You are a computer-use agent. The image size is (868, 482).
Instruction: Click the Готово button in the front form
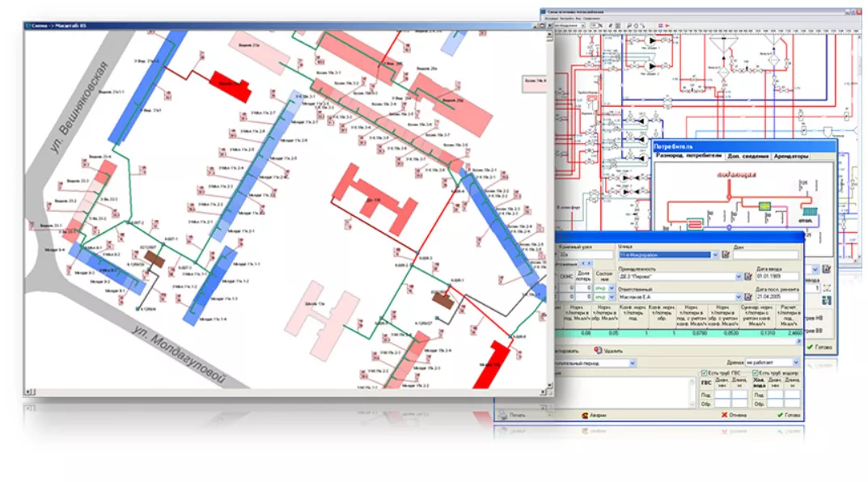[790, 415]
